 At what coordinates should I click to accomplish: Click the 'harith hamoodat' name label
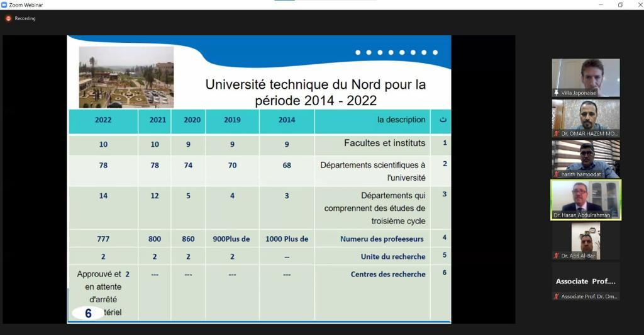click(x=580, y=174)
